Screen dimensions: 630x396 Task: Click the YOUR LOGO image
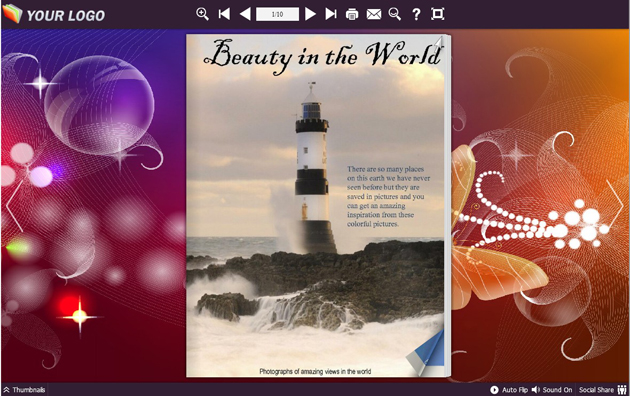tap(54, 14)
